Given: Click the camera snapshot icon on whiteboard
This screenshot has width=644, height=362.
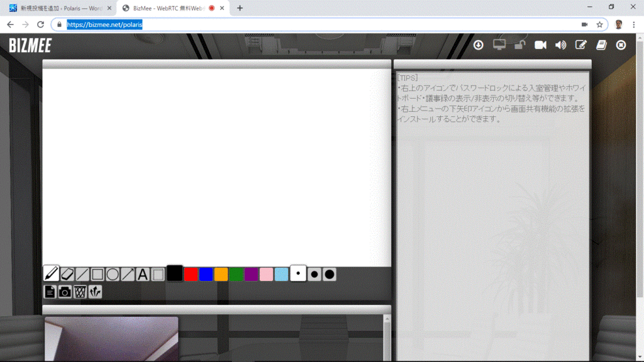Looking at the screenshot, I should point(65,292).
